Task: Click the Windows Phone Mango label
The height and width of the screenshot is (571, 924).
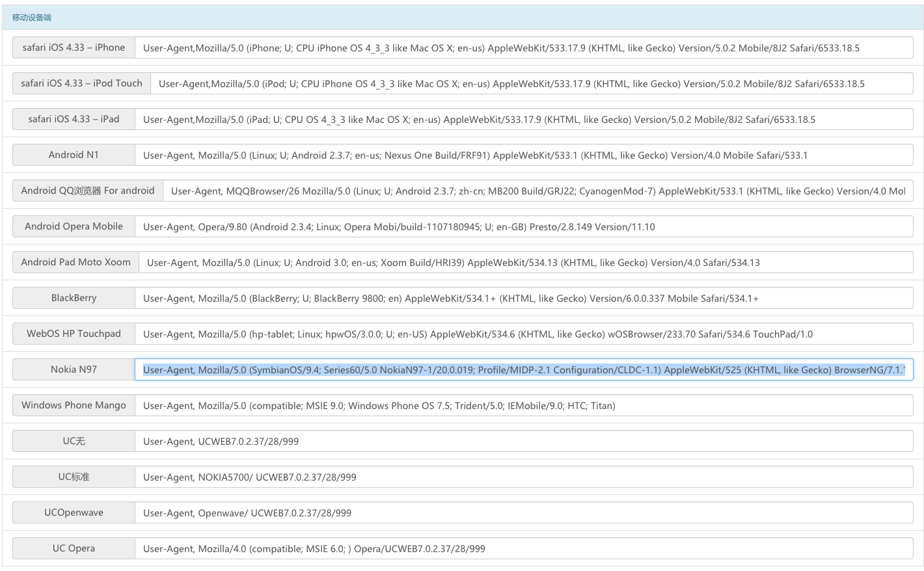Action: (x=74, y=405)
